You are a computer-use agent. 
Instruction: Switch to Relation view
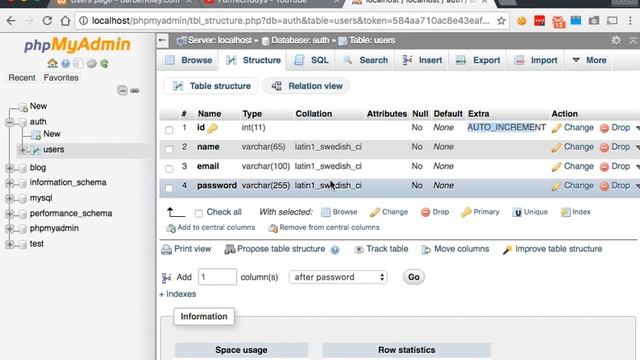point(307,86)
